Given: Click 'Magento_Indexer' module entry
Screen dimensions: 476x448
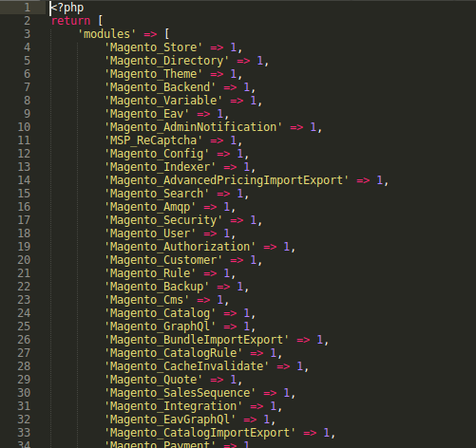Looking at the screenshot, I should 161,167.
